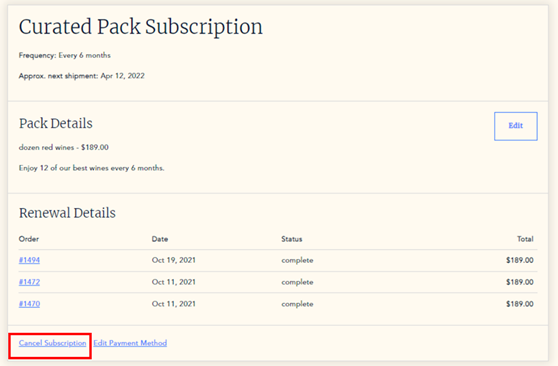The height and width of the screenshot is (366, 558).
Task: Click 'Enjoy 12 of our best wines' description
Action: pos(91,168)
